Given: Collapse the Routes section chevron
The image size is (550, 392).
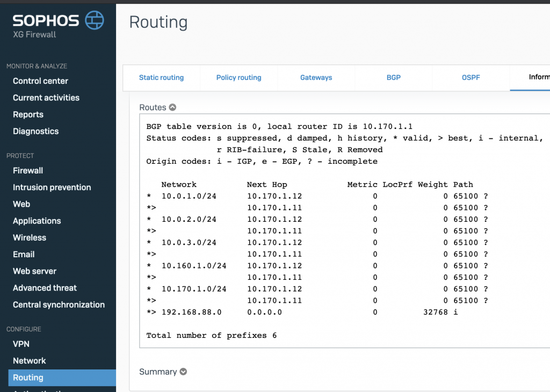Looking at the screenshot, I should click(x=172, y=107).
